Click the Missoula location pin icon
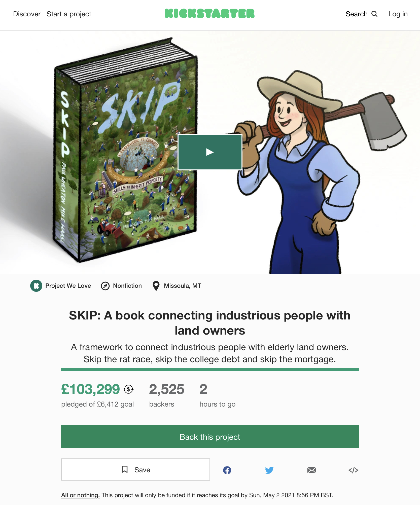The width and height of the screenshot is (420, 505). click(x=156, y=286)
